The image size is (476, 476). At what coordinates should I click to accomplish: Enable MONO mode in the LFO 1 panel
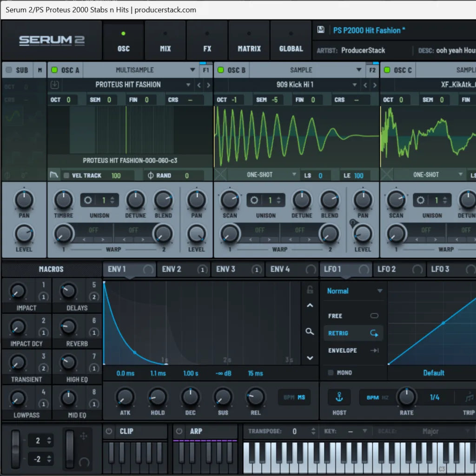331,372
